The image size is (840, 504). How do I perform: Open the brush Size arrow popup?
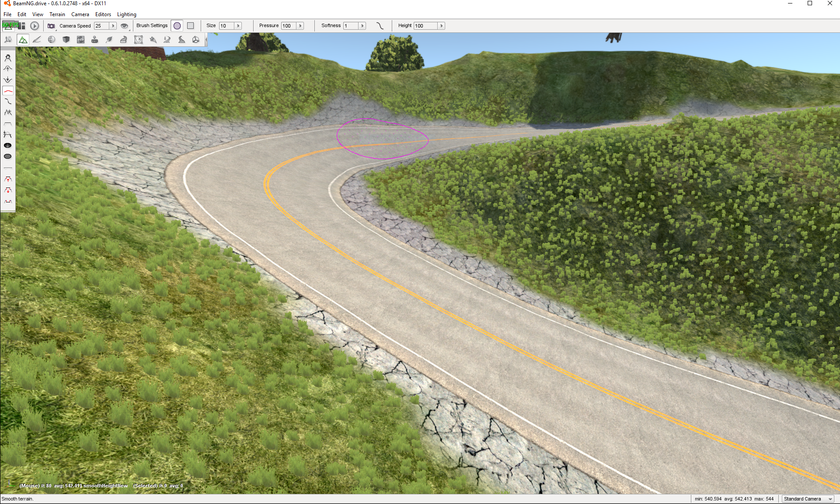[238, 26]
